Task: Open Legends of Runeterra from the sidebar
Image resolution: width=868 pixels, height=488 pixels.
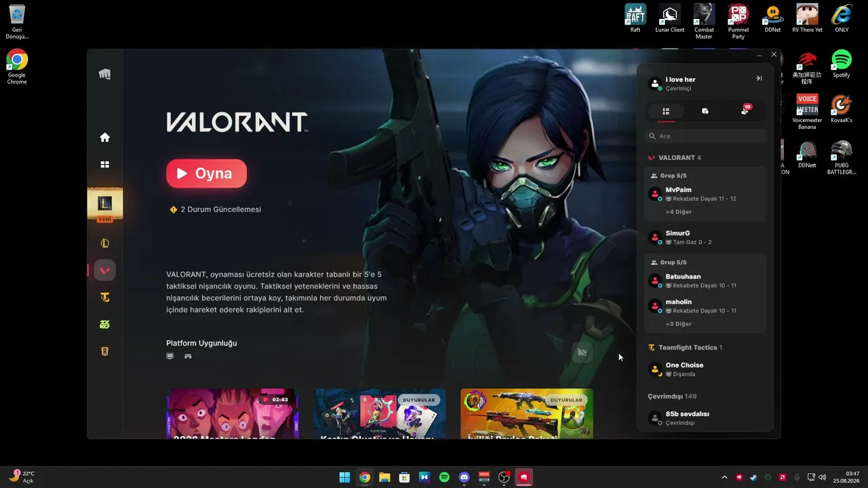Action: 104,352
